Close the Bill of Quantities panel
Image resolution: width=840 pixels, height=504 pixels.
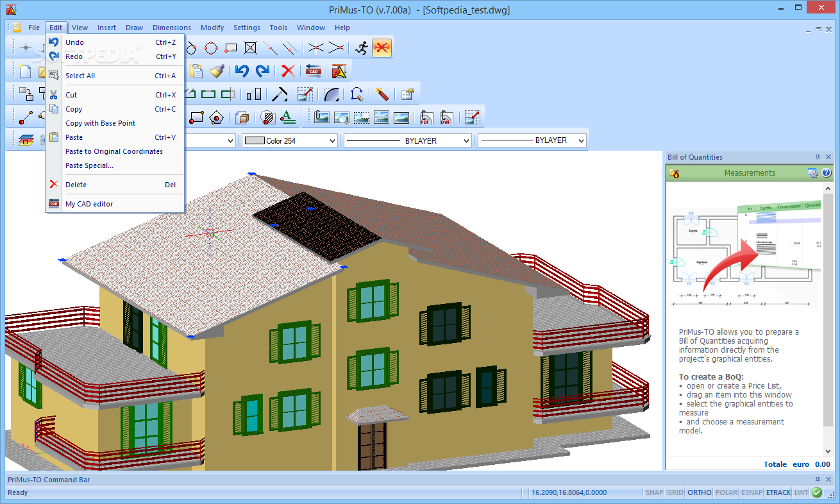(x=828, y=157)
